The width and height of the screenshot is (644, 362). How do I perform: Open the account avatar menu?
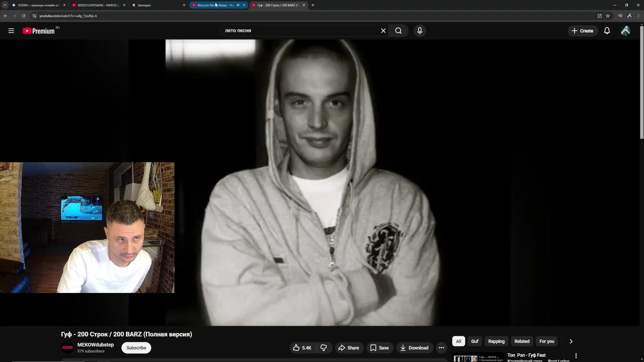pyautogui.click(x=625, y=31)
